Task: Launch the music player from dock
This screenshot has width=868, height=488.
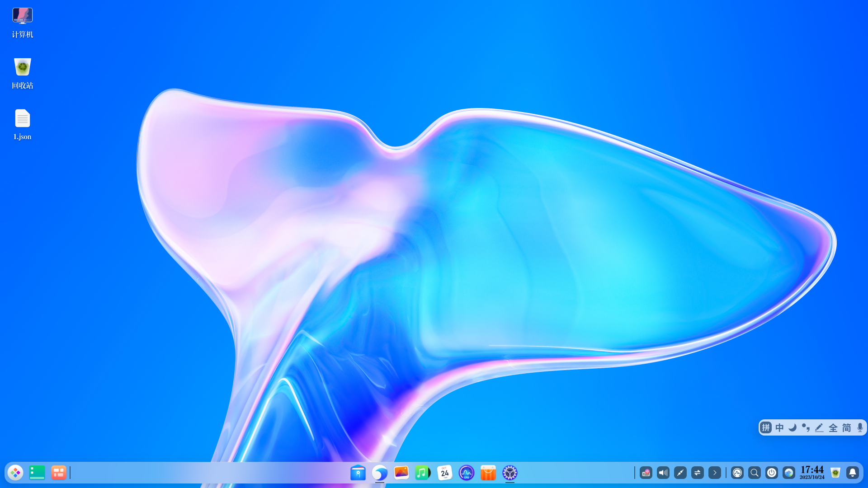Action: (x=423, y=473)
